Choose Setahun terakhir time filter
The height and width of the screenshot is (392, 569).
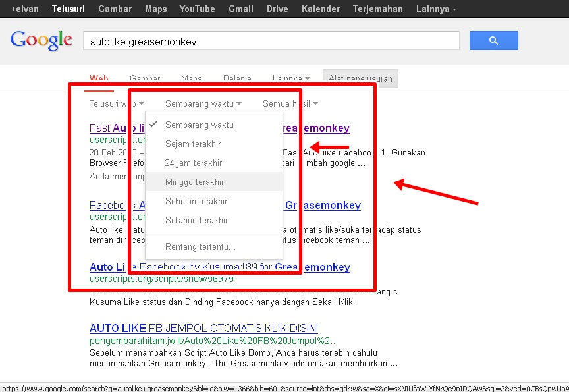pyautogui.click(x=214, y=220)
